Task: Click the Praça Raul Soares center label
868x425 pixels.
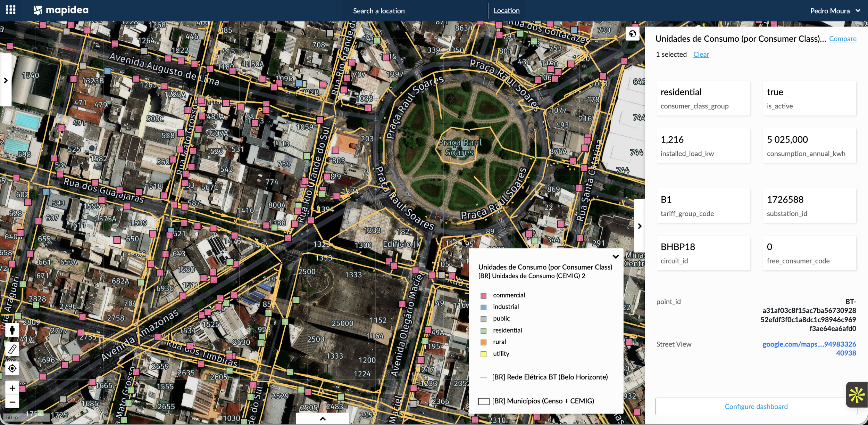Action: [460, 147]
